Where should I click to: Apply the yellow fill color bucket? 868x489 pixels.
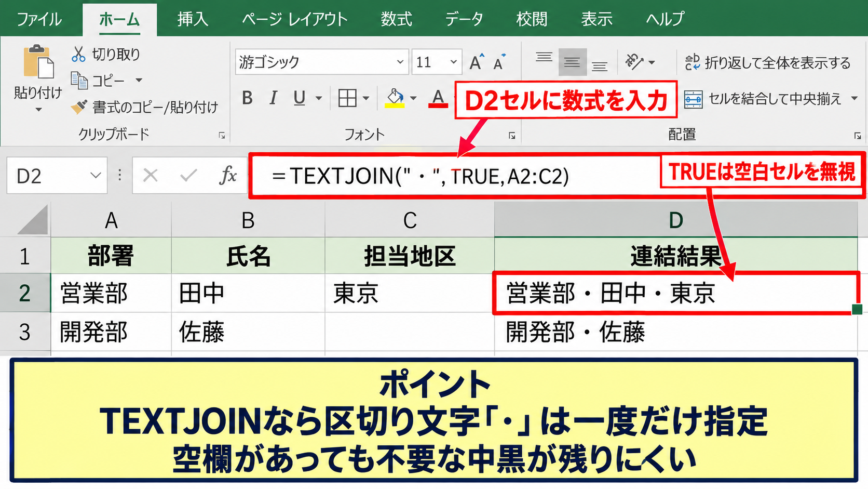click(395, 98)
